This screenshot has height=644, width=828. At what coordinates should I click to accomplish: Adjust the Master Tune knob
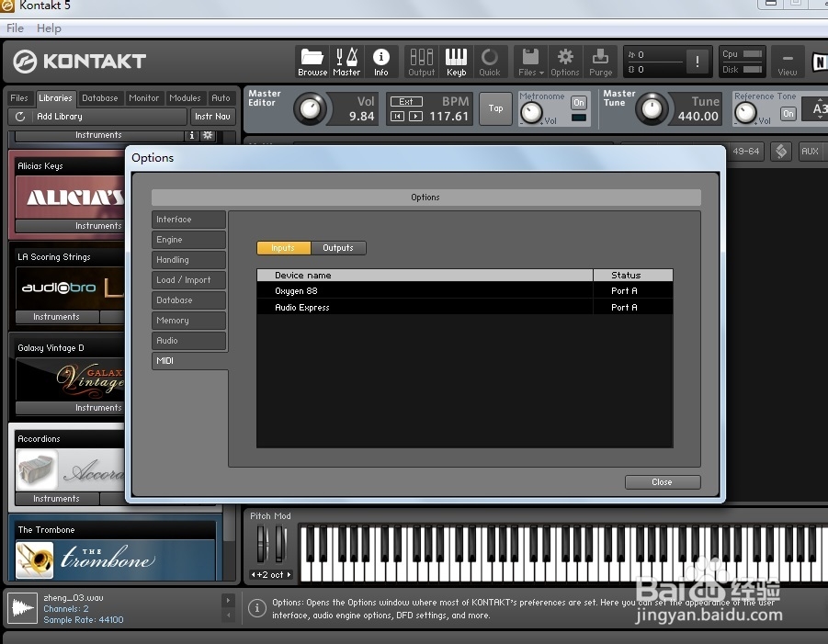coord(652,108)
